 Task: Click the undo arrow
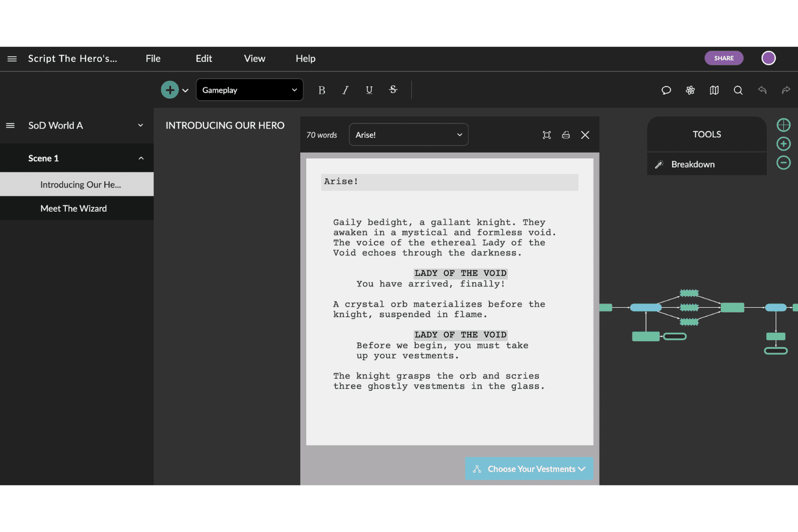(x=762, y=90)
